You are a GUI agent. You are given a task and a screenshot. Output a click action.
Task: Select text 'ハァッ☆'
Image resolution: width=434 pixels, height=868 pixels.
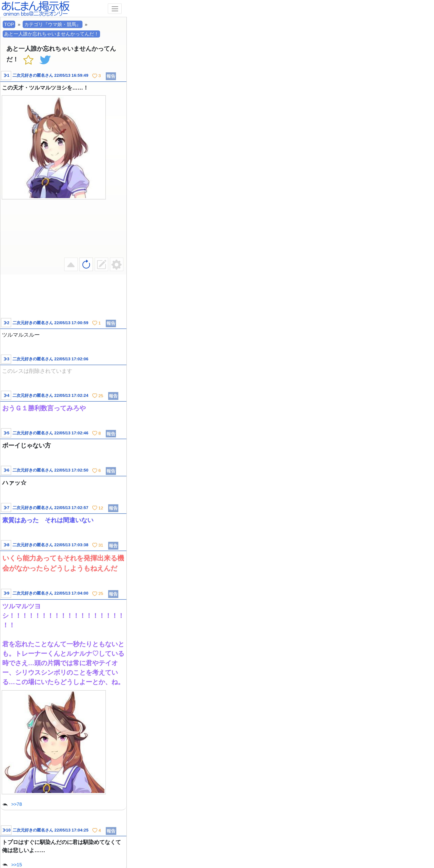14,483
